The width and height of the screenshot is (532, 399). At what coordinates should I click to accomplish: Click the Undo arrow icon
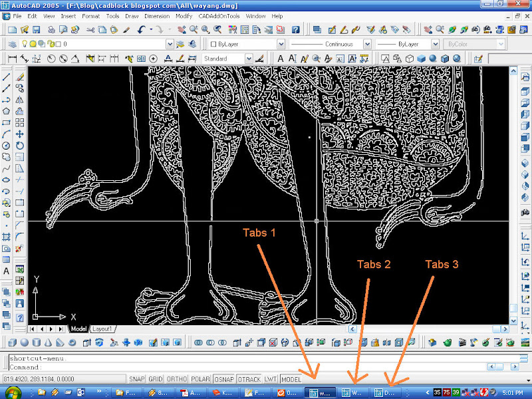pyautogui.click(x=142, y=30)
